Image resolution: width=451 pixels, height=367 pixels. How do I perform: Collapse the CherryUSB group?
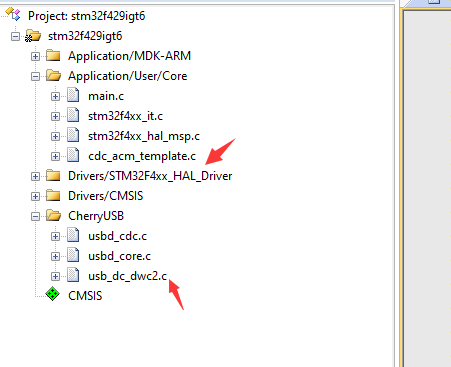[35, 216]
